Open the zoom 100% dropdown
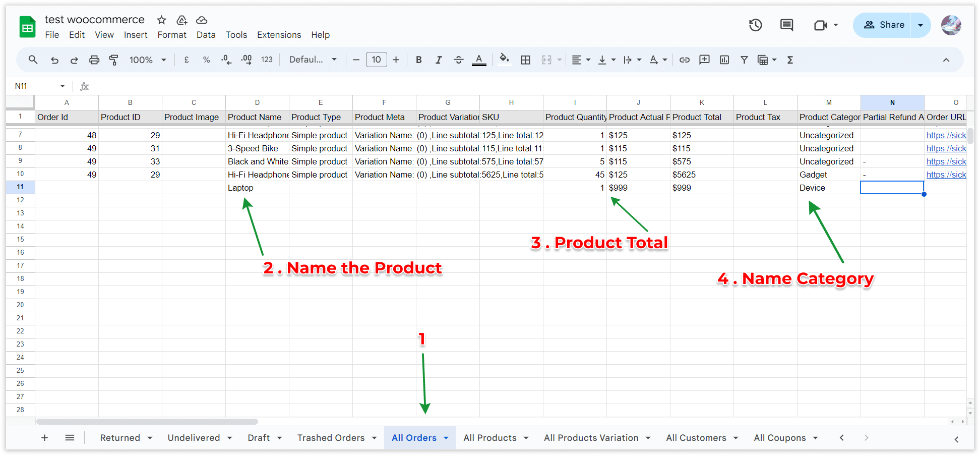This screenshot has width=980, height=456. tap(148, 60)
